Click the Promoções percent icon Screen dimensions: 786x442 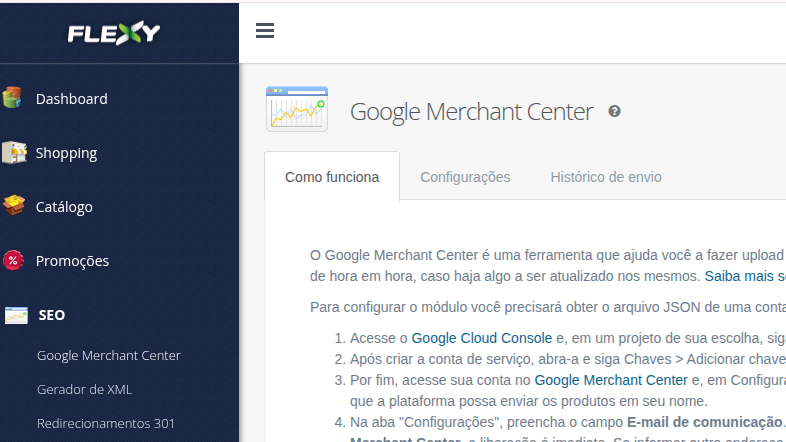[13, 261]
